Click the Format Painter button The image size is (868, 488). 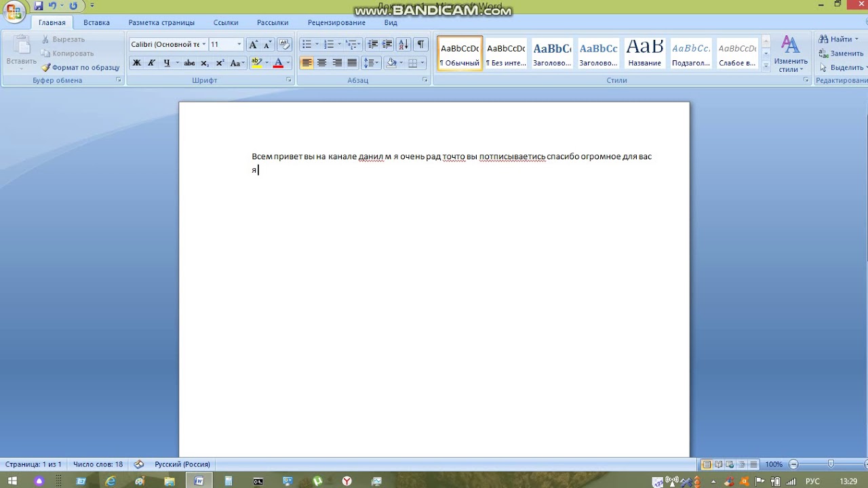pos(80,68)
